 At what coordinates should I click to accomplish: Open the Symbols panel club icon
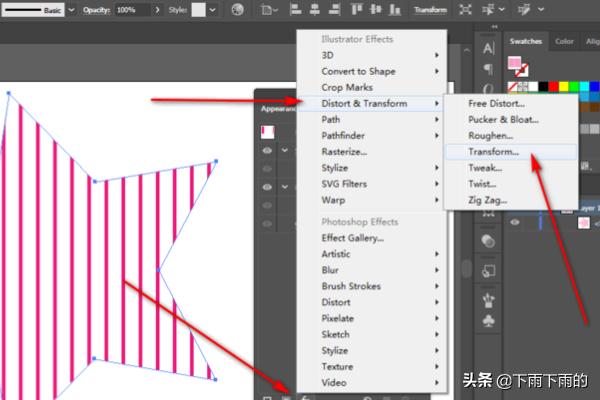point(489,322)
